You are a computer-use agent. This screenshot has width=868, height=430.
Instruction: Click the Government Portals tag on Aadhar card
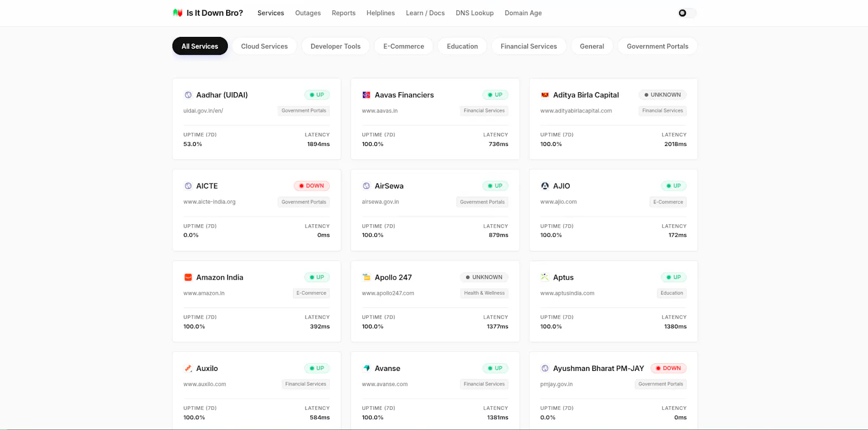(304, 111)
